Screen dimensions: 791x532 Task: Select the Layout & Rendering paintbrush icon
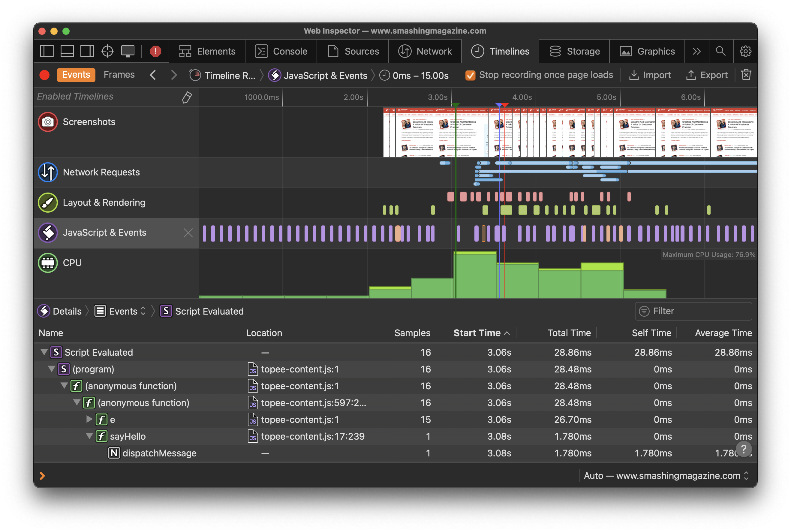(48, 202)
